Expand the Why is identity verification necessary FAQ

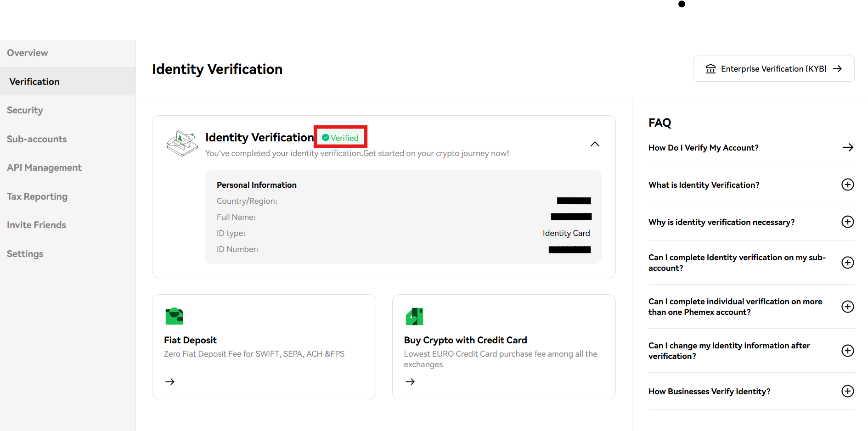pos(848,222)
